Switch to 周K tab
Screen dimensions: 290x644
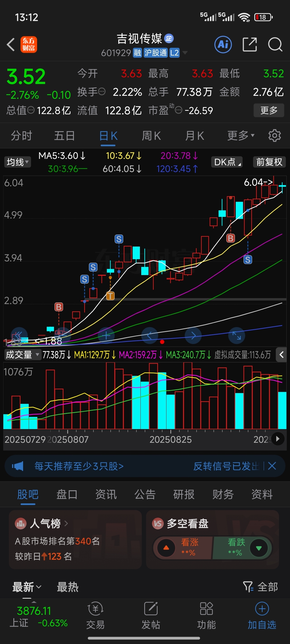point(151,136)
